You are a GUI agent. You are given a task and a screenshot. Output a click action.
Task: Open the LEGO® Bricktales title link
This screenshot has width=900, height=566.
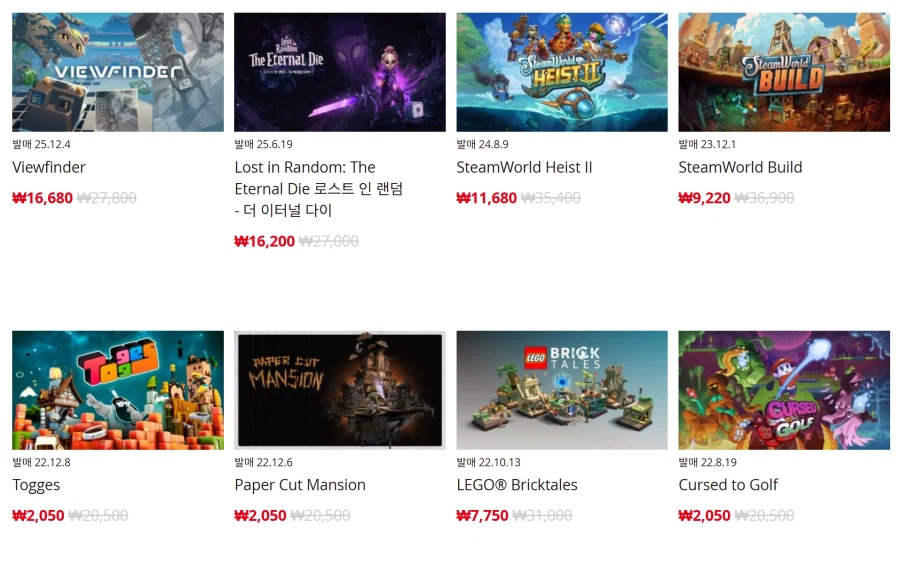pyautogui.click(x=517, y=485)
